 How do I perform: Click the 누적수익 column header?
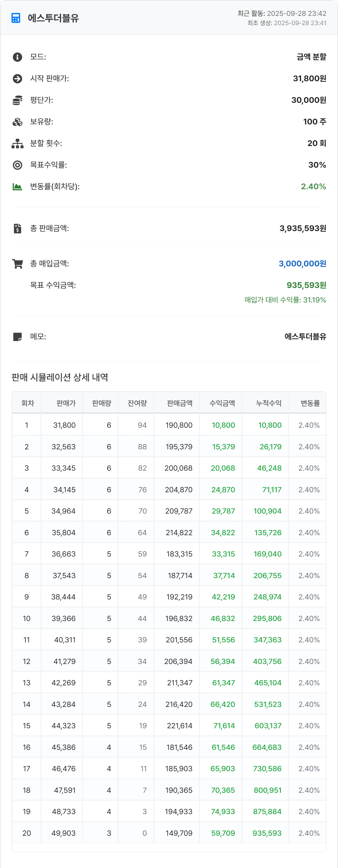click(x=268, y=403)
